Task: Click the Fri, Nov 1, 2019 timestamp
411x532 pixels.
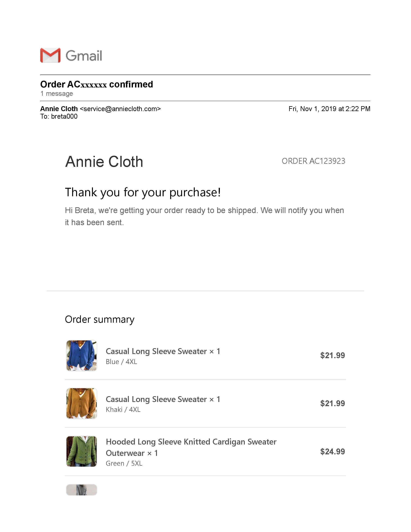Action: point(329,109)
